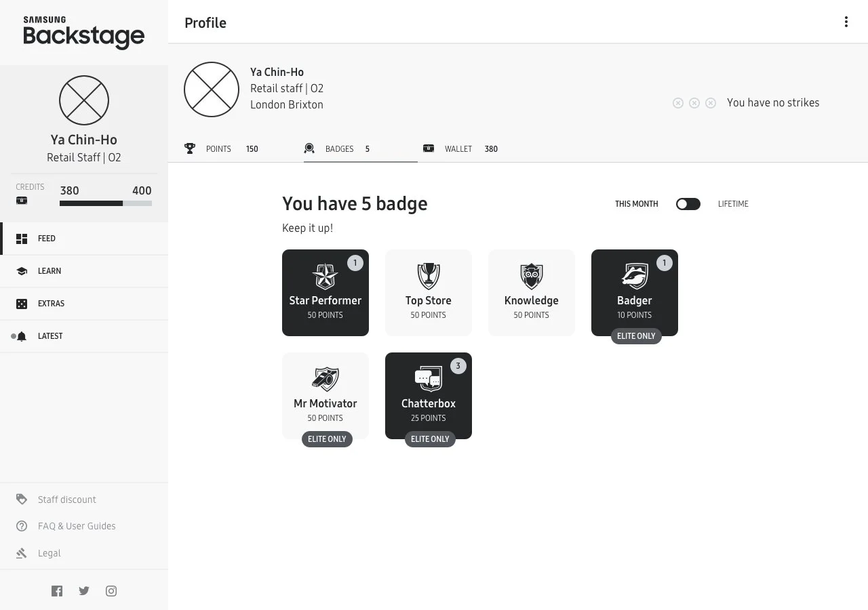Open FAQ & User Guides link
The image size is (868, 610).
tap(77, 526)
